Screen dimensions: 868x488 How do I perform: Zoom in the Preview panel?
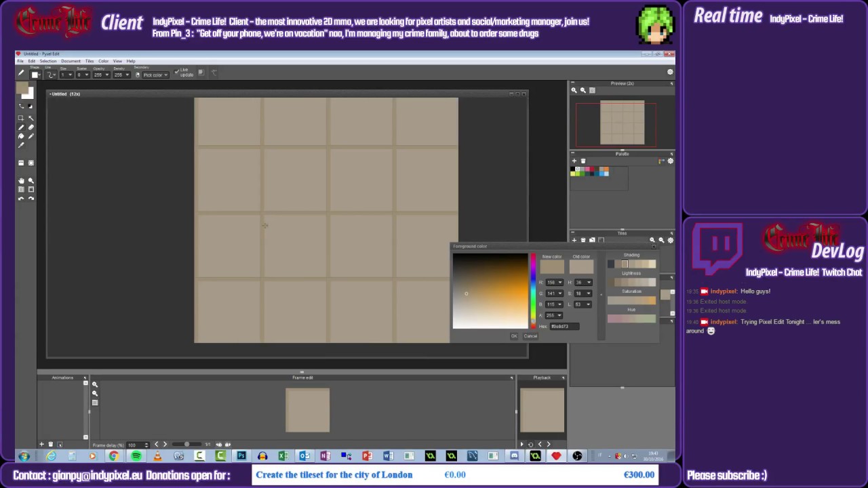pos(574,90)
